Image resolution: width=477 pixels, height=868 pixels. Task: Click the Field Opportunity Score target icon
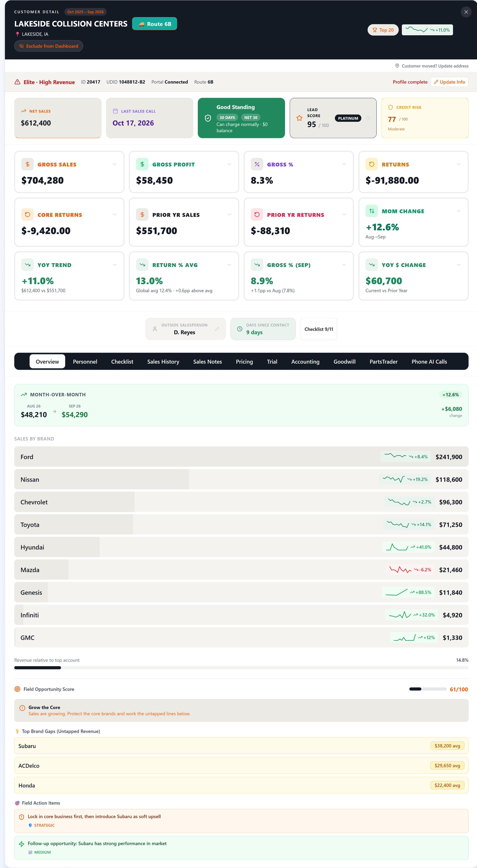[x=18, y=689]
